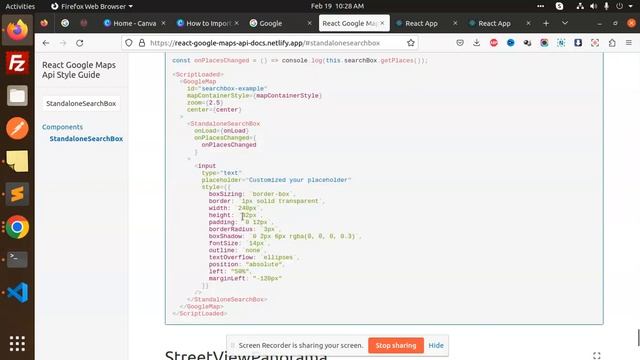
Task: Click the 'Customized your placeholder' string in code
Action: coord(300,180)
